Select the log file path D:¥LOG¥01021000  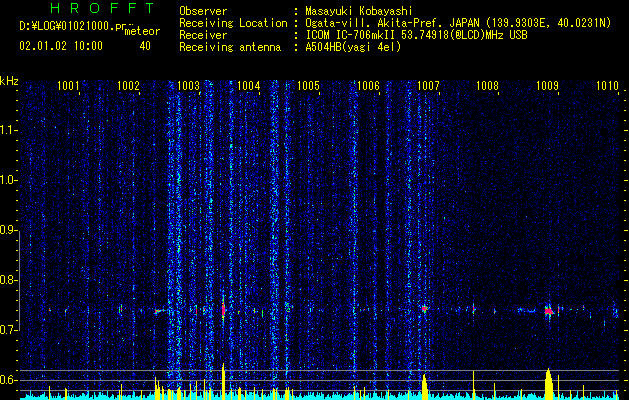coord(67,26)
